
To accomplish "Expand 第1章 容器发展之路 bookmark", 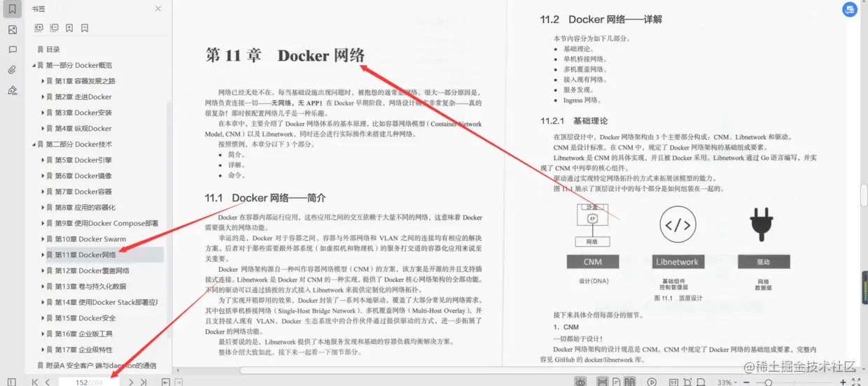I will (43, 81).
